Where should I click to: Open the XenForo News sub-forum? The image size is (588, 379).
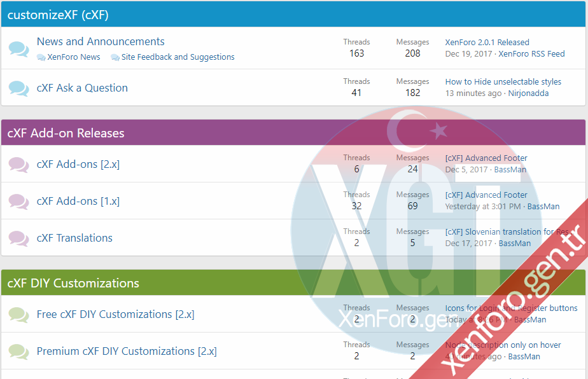74,57
